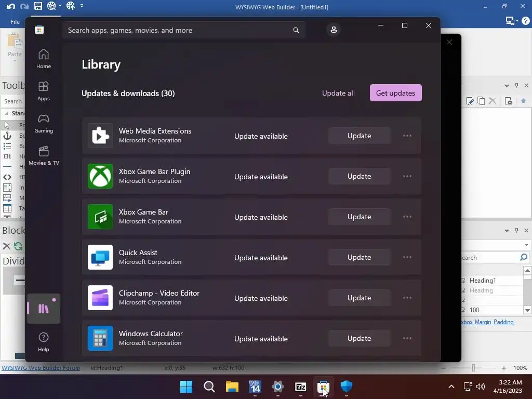532x399 pixels.
Task: Click Web Builder Toolbox search field
Action: click(12, 101)
